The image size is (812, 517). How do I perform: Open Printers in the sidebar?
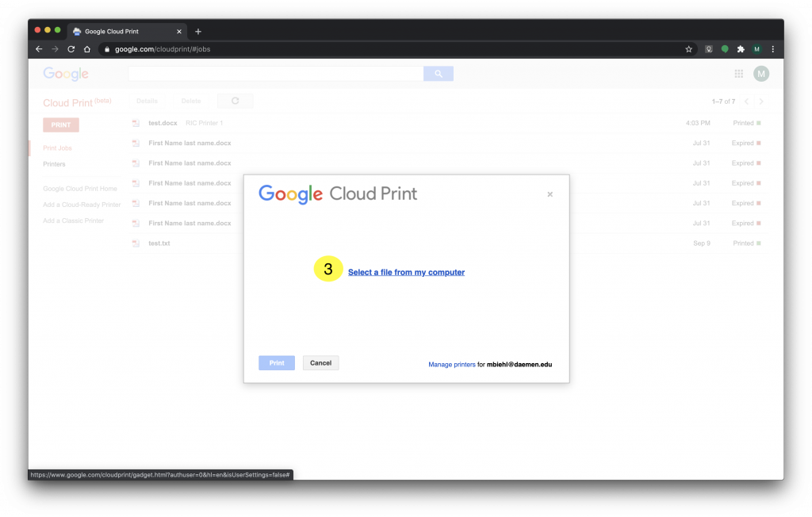[55, 164]
